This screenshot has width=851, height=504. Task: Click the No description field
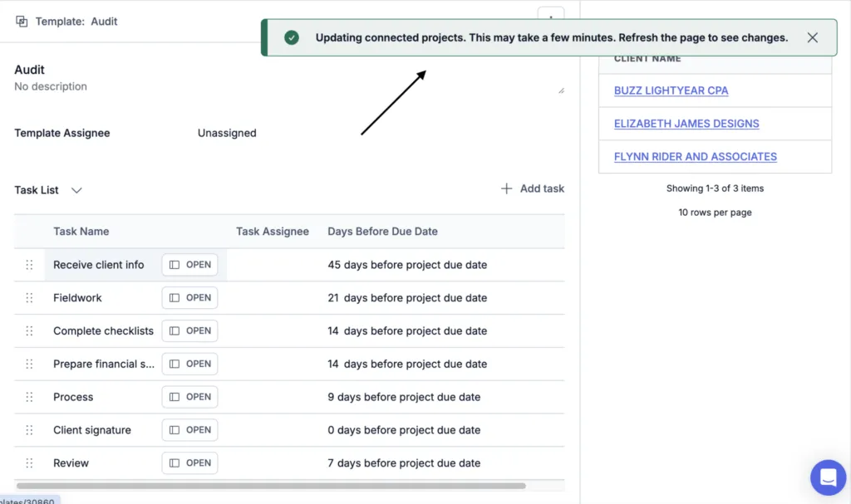[x=51, y=87]
